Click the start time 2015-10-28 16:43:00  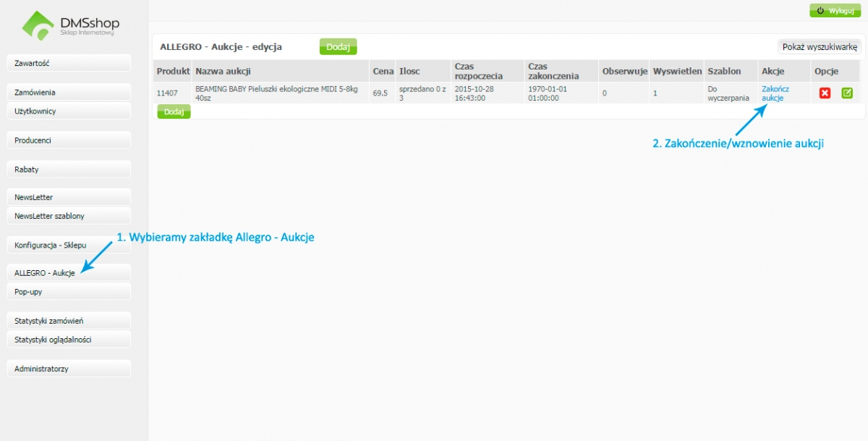474,93
